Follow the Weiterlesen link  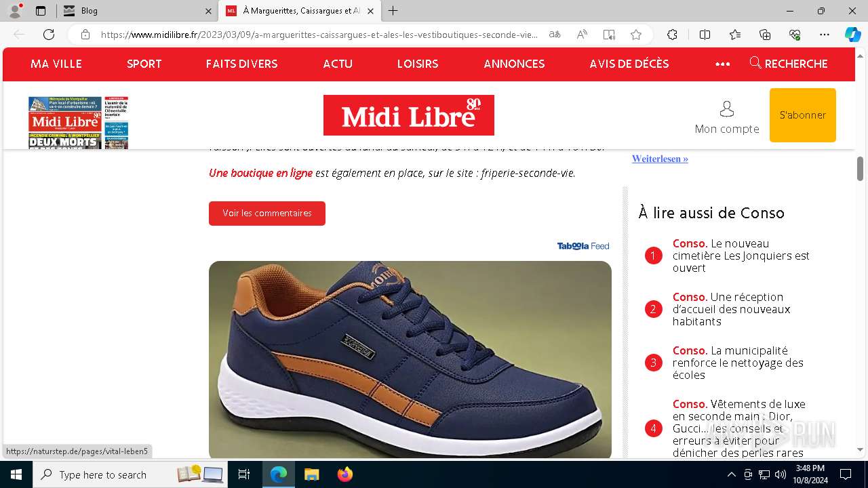[x=660, y=159]
